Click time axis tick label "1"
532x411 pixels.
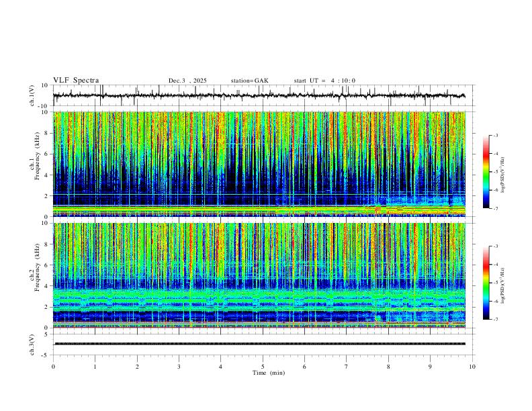click(x=95, y=367)
